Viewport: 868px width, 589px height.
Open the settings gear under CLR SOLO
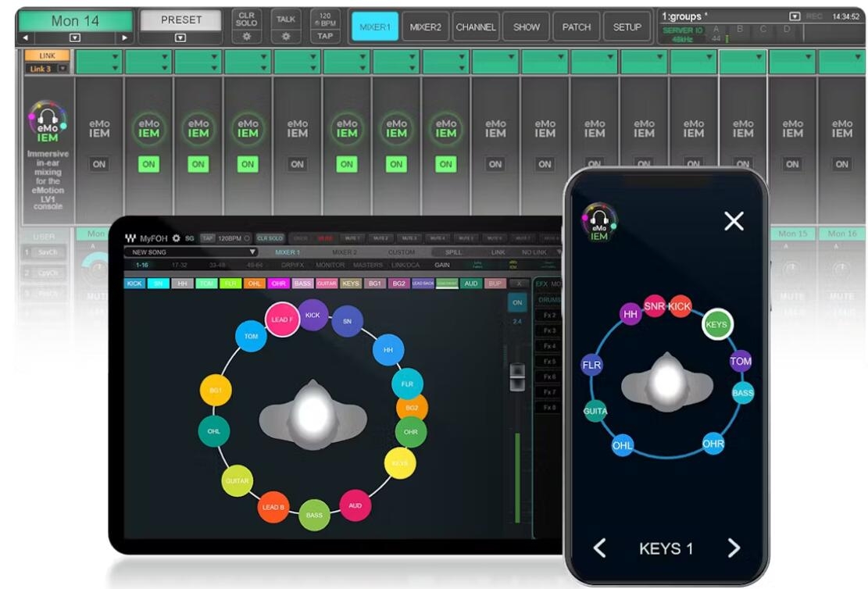tap(246, 37)
